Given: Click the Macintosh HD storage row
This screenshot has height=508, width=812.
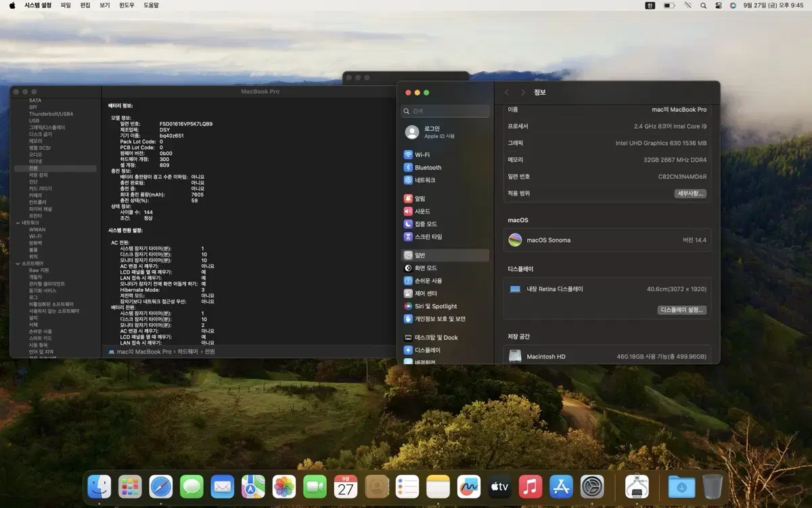Looking at the screenshot, I should (608, 356).
